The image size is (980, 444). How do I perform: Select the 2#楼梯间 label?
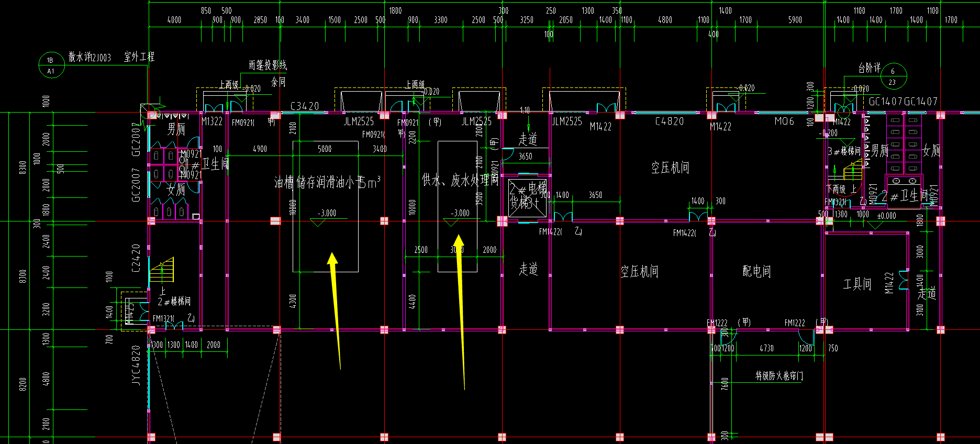coord(174,302)
